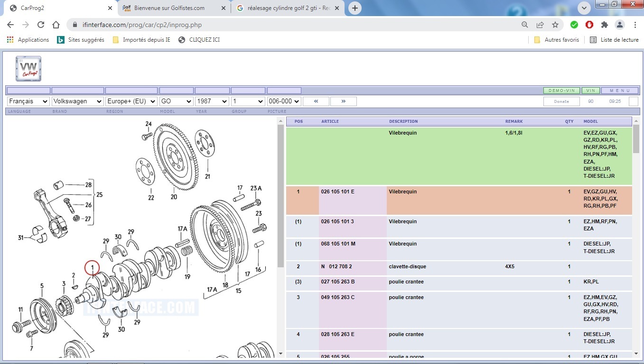The height and width of the screenshot is (364, 644).
Task: Open the Chrome profile avatar icon
Action: 620,25
